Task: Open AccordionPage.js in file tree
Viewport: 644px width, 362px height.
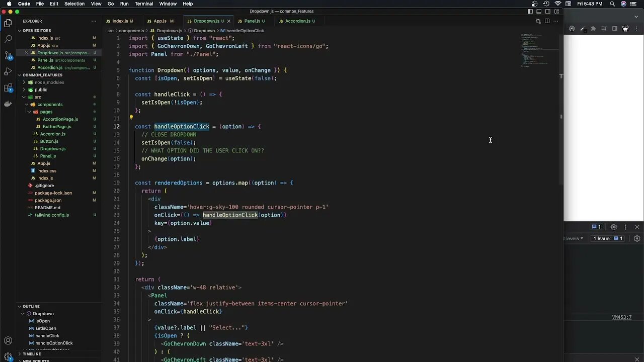Action: (60, 119)
